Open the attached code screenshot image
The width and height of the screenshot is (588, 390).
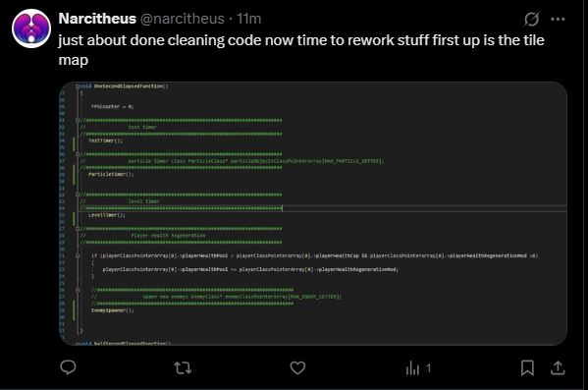click(x=313, y=213)
